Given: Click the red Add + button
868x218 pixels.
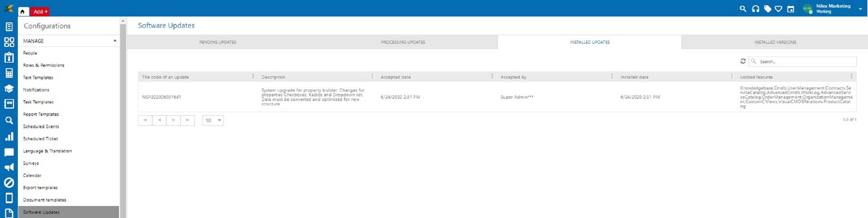Looking at the screenshot, I should pos(40,11).
